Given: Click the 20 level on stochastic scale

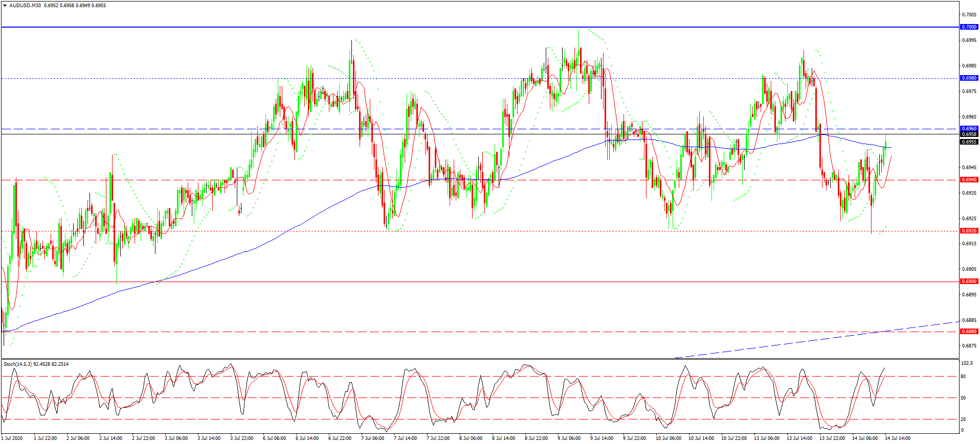Looking at the screenshot, I should coord(963,419).
